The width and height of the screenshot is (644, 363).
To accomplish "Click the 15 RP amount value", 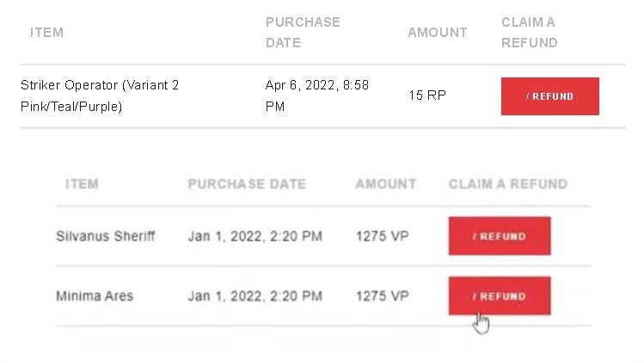I will point(427,95).
